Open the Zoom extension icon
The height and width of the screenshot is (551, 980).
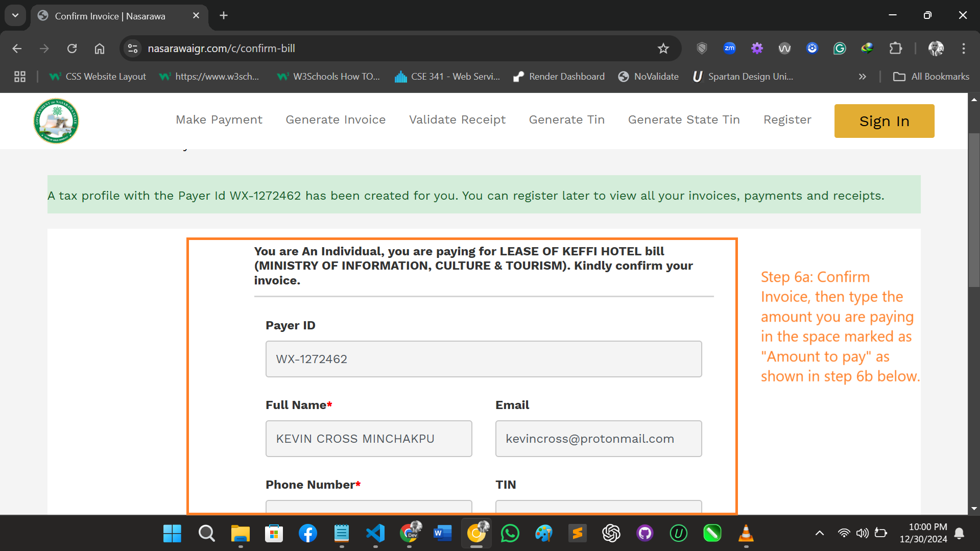pos(729,49)
